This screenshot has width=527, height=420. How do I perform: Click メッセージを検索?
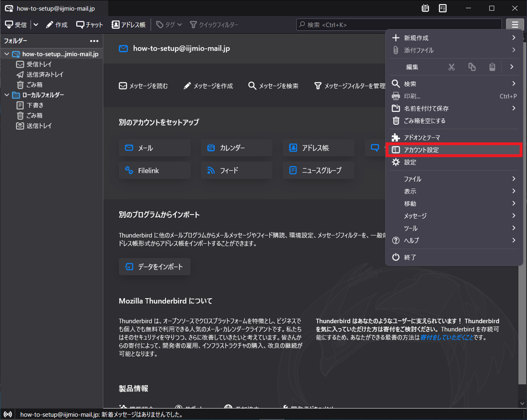(273, 86)
